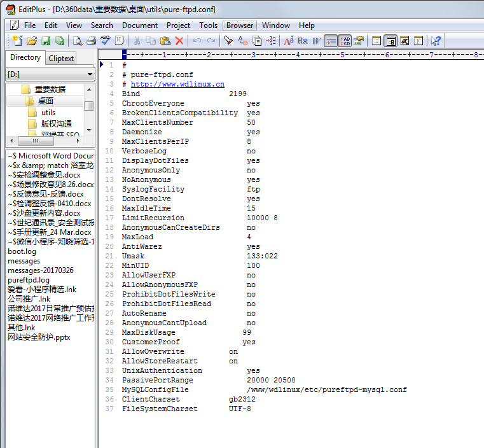Open the Edit menu
The height and width of the screenshot is (448, 484).
[x=51, y=25]
